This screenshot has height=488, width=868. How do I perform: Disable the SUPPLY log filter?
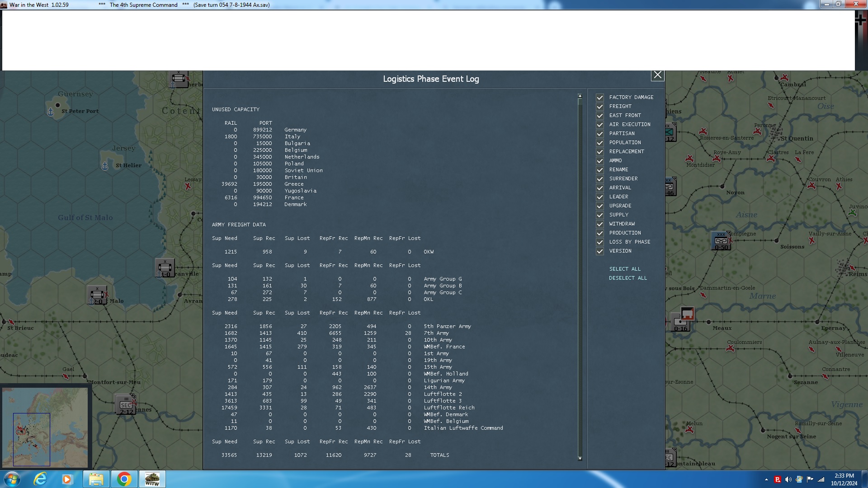click(600, 215)
